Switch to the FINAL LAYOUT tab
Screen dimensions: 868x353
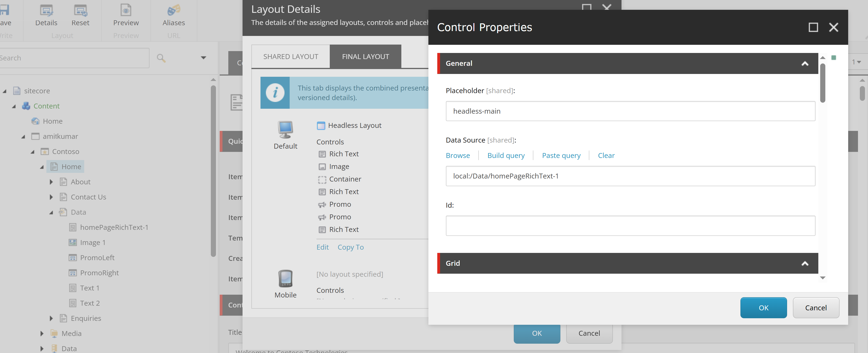click(x=365, y=57)
